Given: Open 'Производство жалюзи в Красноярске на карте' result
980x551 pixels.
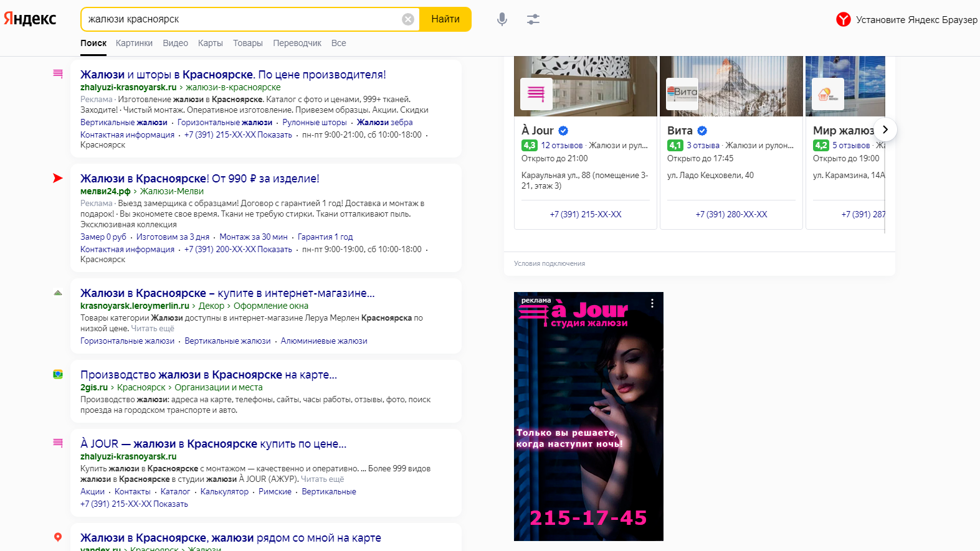Looking at the screenshot, I should click(209, 374).
